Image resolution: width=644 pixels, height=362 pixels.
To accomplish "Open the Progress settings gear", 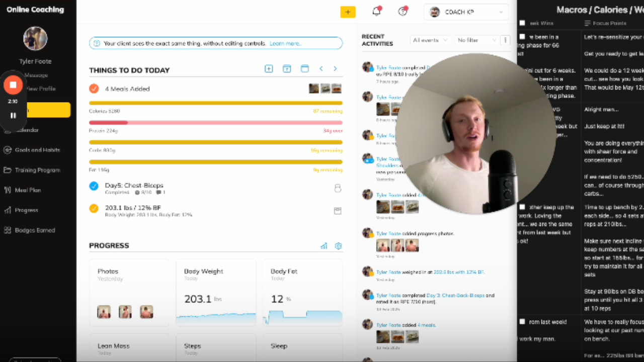I will (339, 246).
